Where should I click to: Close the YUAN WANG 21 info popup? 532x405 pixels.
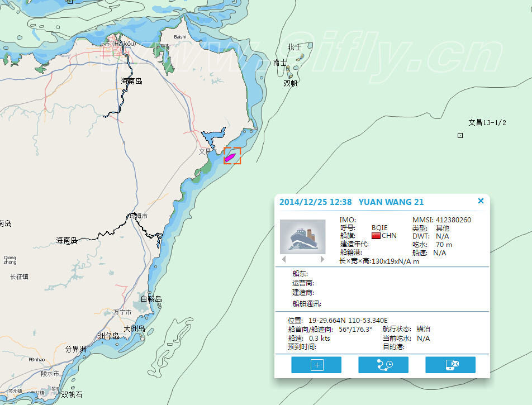pos(481,201)
